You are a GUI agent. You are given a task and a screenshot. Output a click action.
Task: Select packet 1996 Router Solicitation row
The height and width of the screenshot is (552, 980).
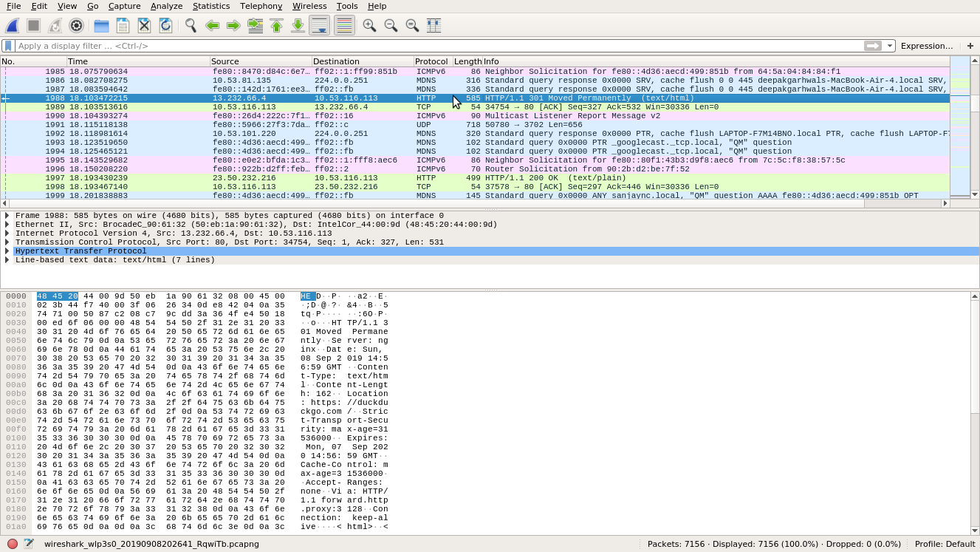475,169
